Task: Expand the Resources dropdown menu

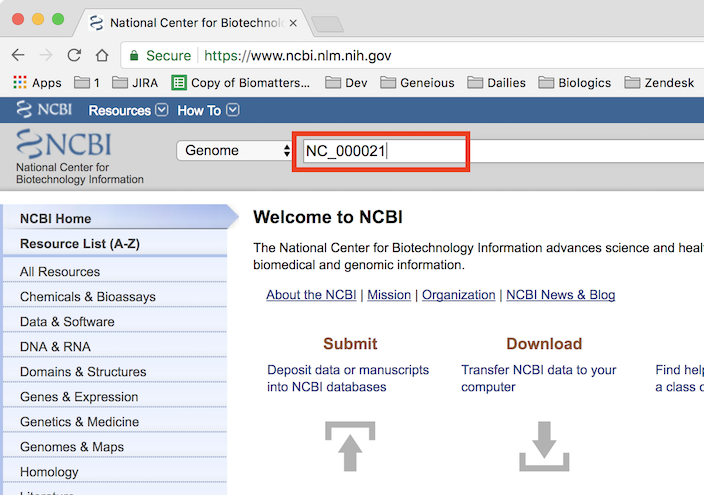Action: pyautogui.click(x=128, y=110)
